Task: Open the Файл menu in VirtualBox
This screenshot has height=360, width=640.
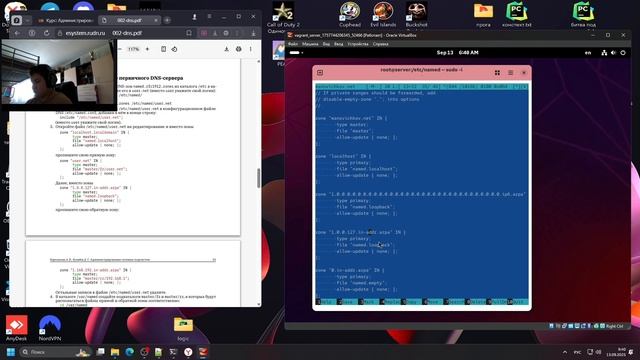Action: 293,44
